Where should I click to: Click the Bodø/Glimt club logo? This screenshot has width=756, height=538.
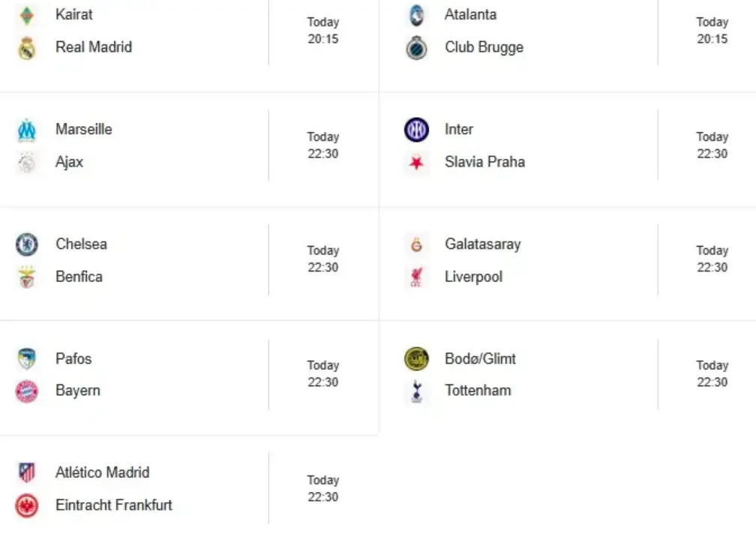416,359
